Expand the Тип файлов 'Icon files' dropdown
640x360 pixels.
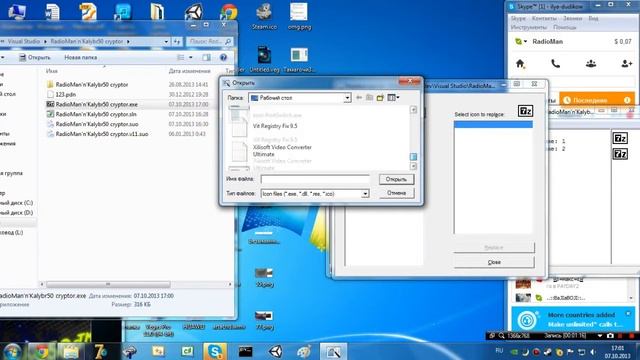click(x=365, y=194)
